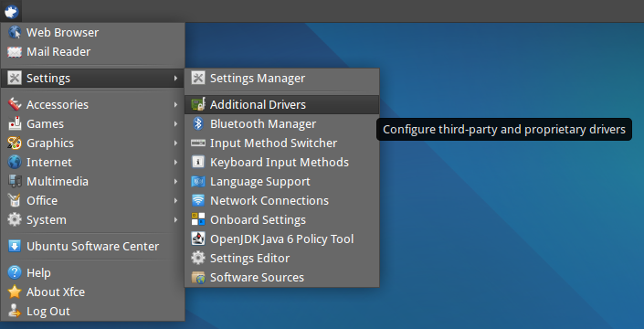
Task: Click the Help question mark icon
Action: pos(15,272)
